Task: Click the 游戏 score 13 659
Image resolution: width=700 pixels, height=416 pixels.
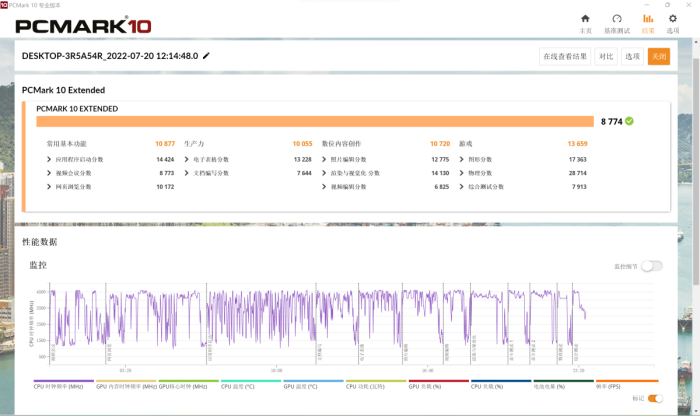Action: click(577, 144)
